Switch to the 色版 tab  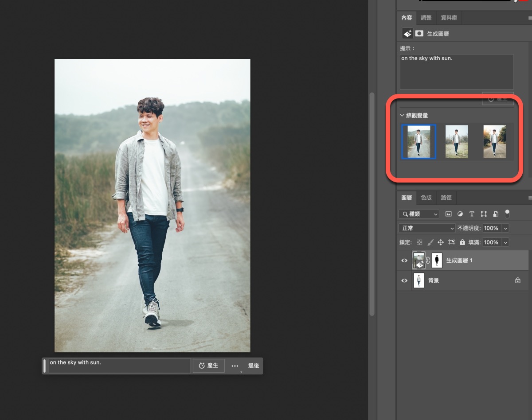(426, 198)
